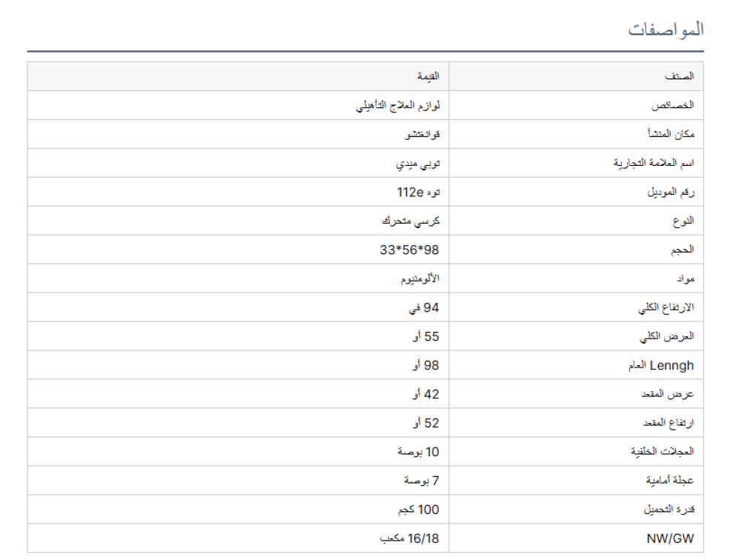The image size is (741, 560).
Task: Click the rear wheels value 10 بوصة
Action: click(419, 452)
